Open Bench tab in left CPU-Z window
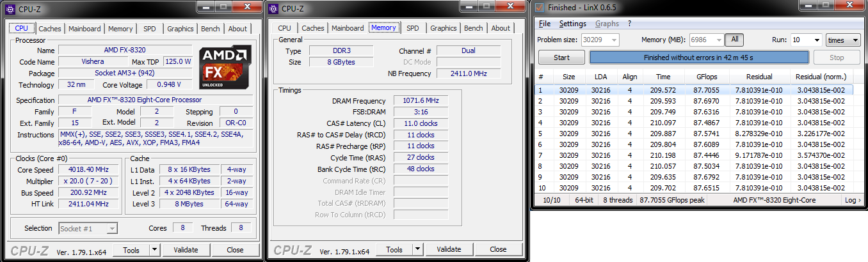The height and width of the screenshot is (262, 868). tap(211, 29)
